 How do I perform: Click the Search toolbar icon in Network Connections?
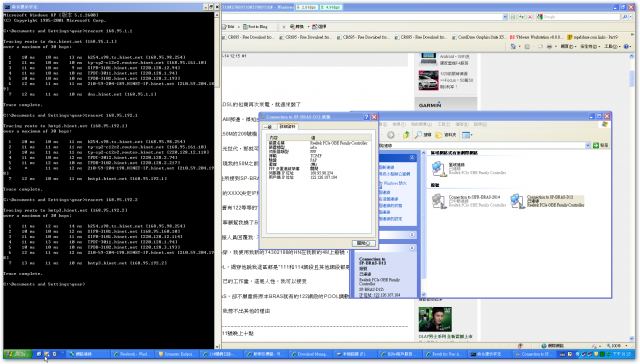click(422, 135)
